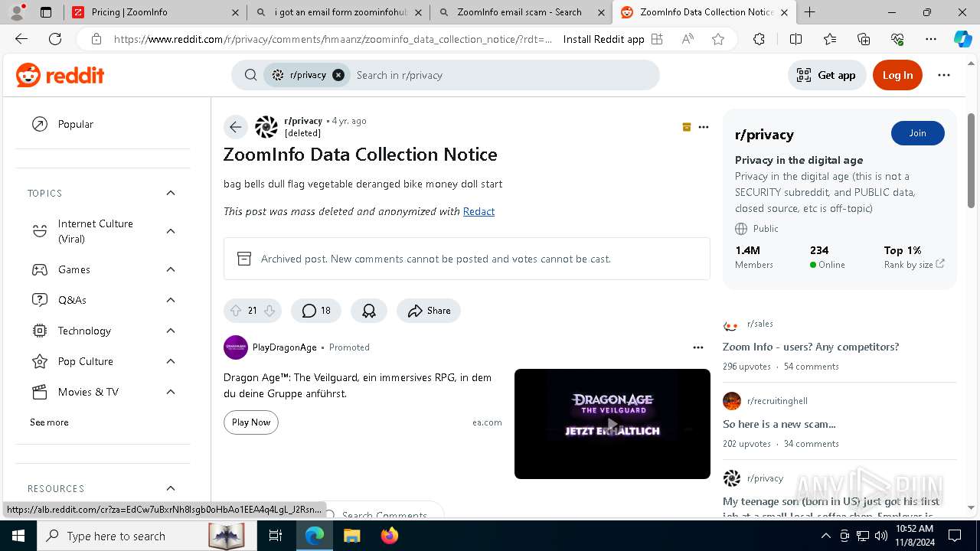Play the Dragon Age video ad
Image resolution: width=980 pixels, height=551 pixels.
[x=612, y=424]
